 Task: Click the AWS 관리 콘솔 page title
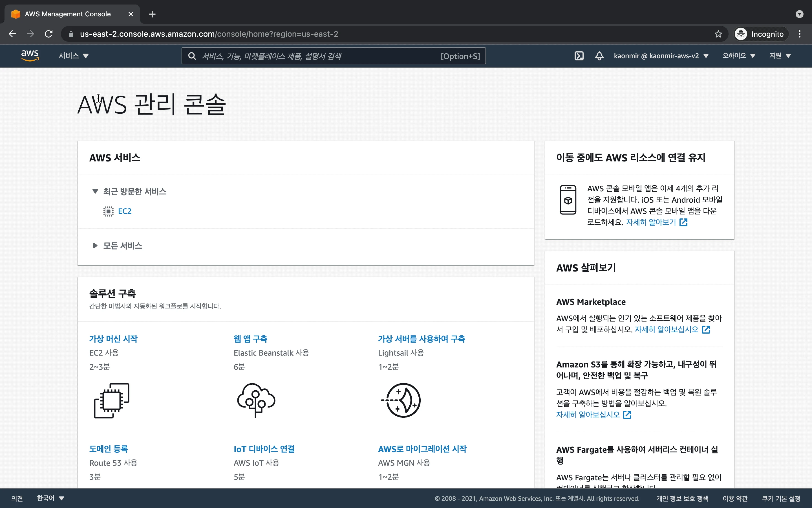[x=152, y=104]
